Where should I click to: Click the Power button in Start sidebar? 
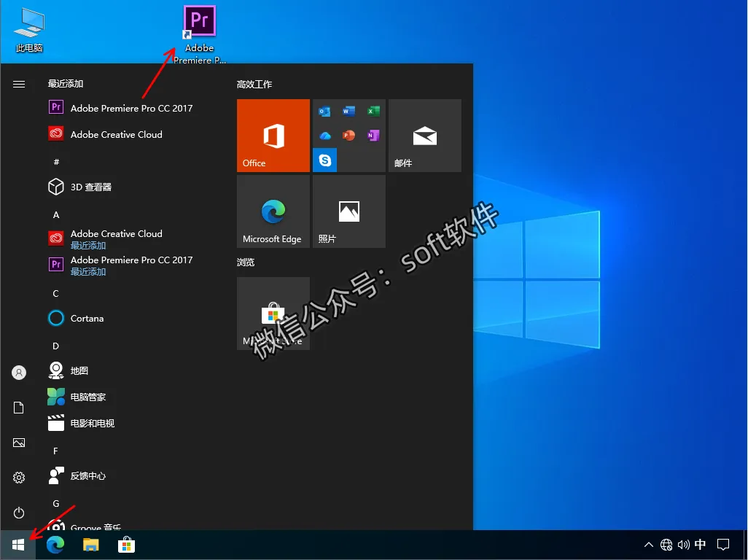coord(19,513)
